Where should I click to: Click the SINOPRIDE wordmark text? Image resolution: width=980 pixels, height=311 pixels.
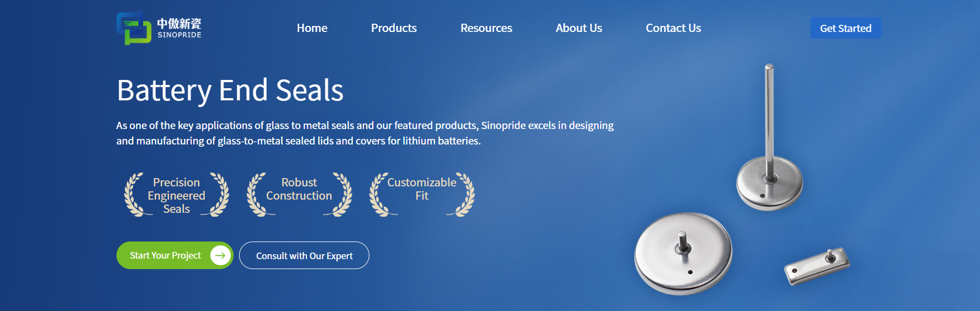(x=179, y=35)
